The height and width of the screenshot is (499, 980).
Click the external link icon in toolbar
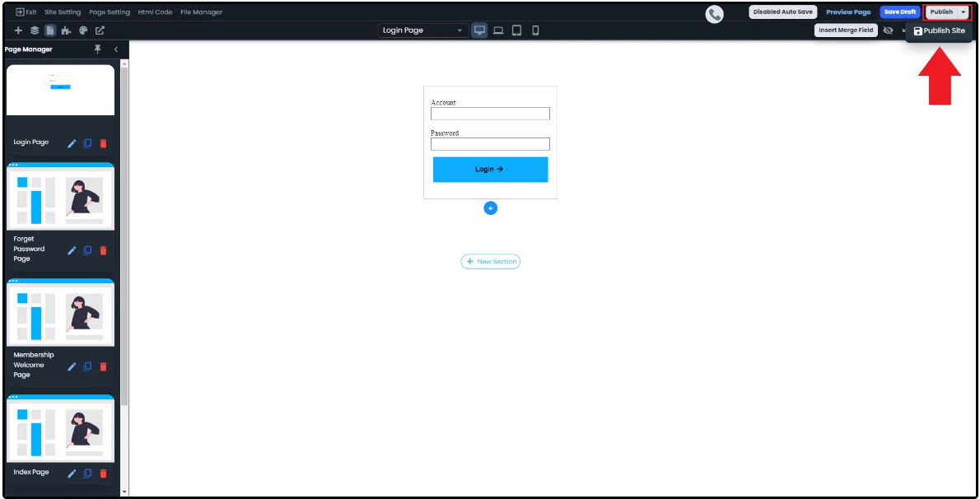[x=100, y=30]
